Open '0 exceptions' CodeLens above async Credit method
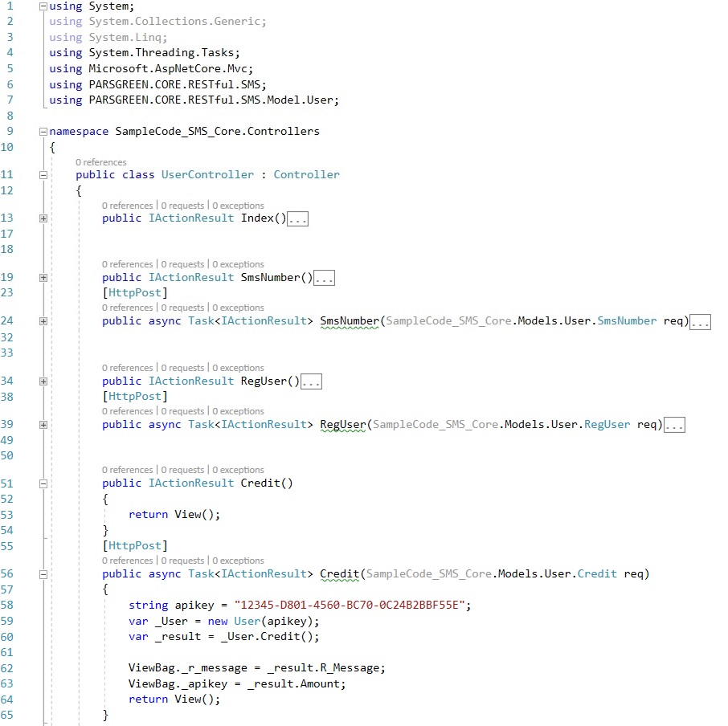Image resolution: width=728 pixels, height=726 pixels. (238, 561)
